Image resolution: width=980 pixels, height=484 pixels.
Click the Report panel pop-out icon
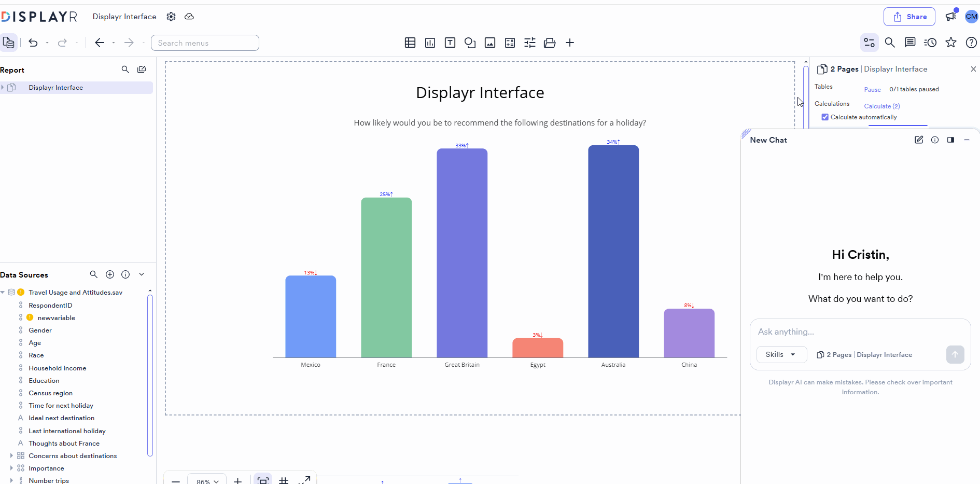pyautogui.click(x=142, y=70)
